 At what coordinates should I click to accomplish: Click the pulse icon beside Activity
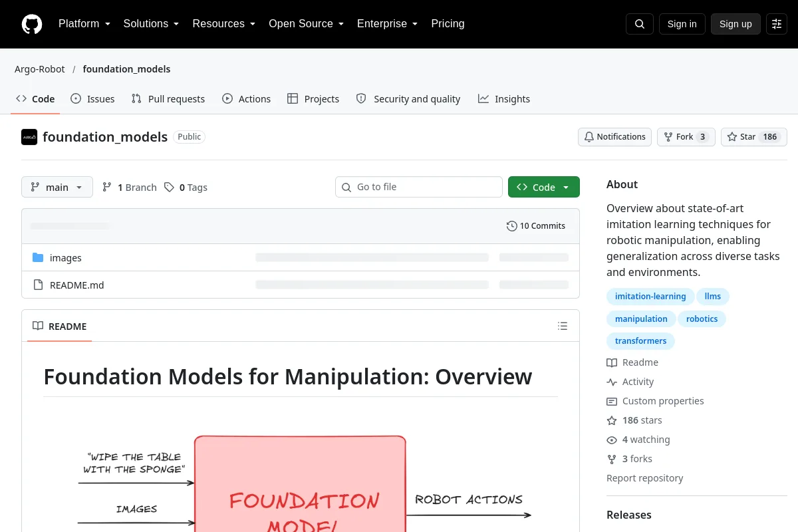612,382
